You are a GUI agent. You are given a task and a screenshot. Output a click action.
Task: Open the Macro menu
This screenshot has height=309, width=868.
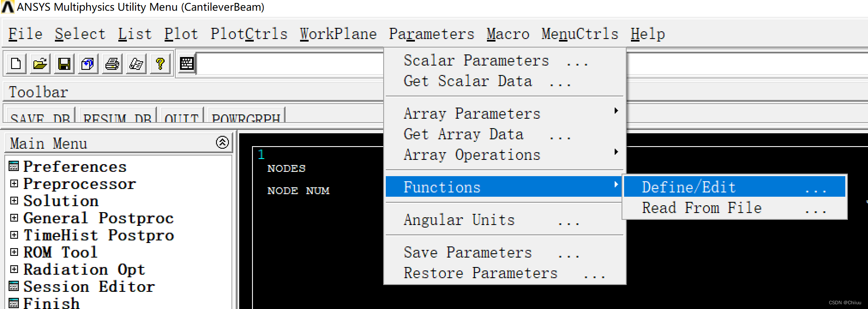[x=508, y=34]
